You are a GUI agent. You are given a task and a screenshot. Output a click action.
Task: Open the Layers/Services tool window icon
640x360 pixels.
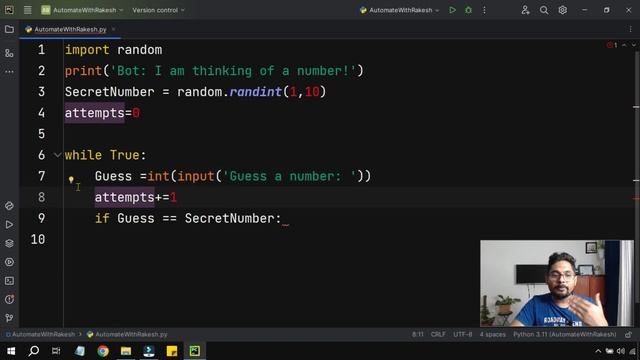pos(9,243)
